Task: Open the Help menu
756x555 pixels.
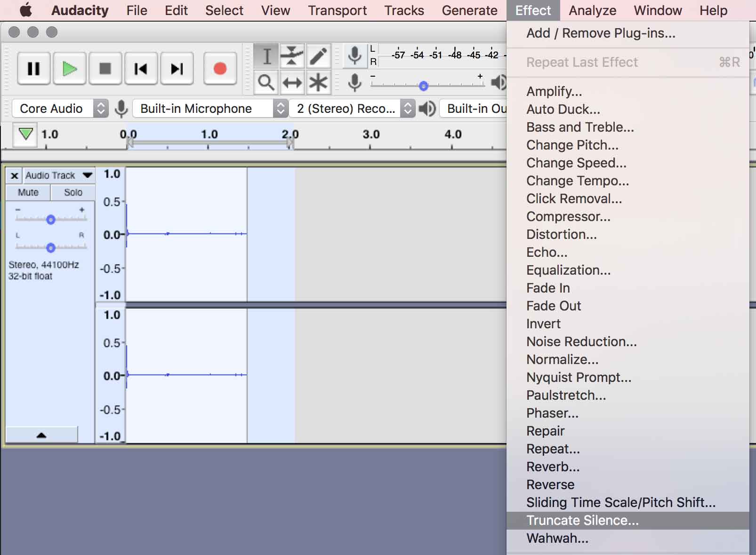Action: pos(713,10)
